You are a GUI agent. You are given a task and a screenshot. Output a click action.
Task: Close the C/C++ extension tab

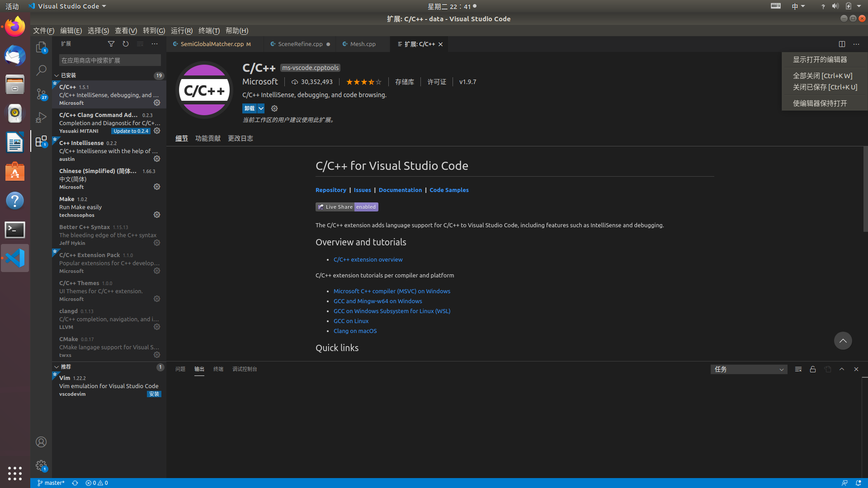point(440,44)
